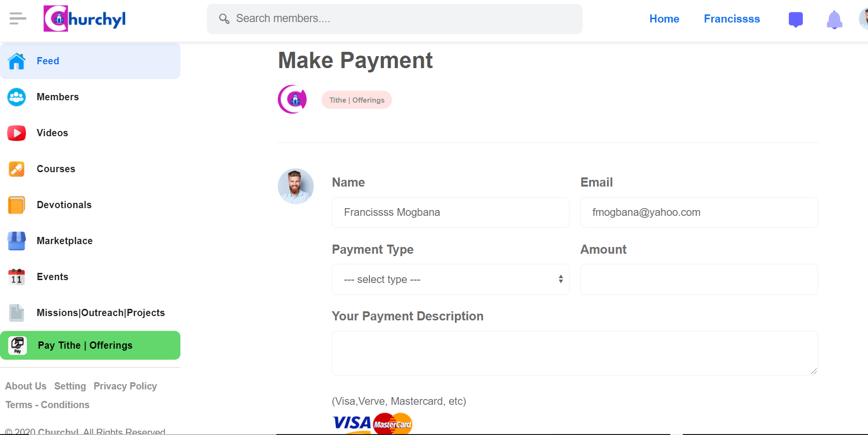Click the Courses pencil icon
Viewport: 868px width, 435px height.
point(17,169)
